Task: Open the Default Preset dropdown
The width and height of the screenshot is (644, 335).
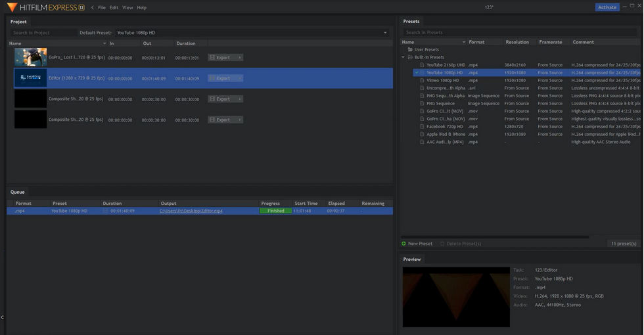Action: [x=252, y=32]
